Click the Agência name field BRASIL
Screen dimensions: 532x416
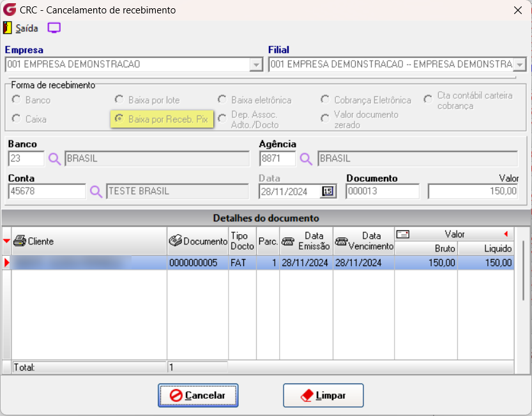[418, 159]
